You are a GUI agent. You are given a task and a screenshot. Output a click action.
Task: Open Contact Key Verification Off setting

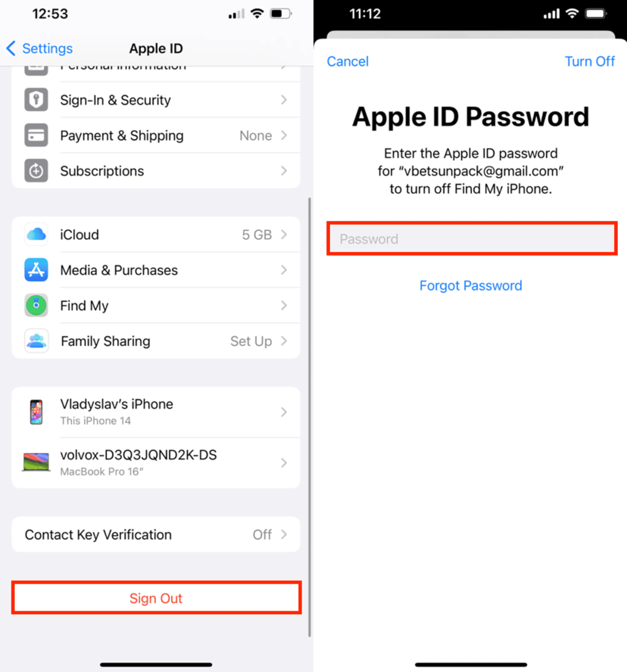coord(156,534)
